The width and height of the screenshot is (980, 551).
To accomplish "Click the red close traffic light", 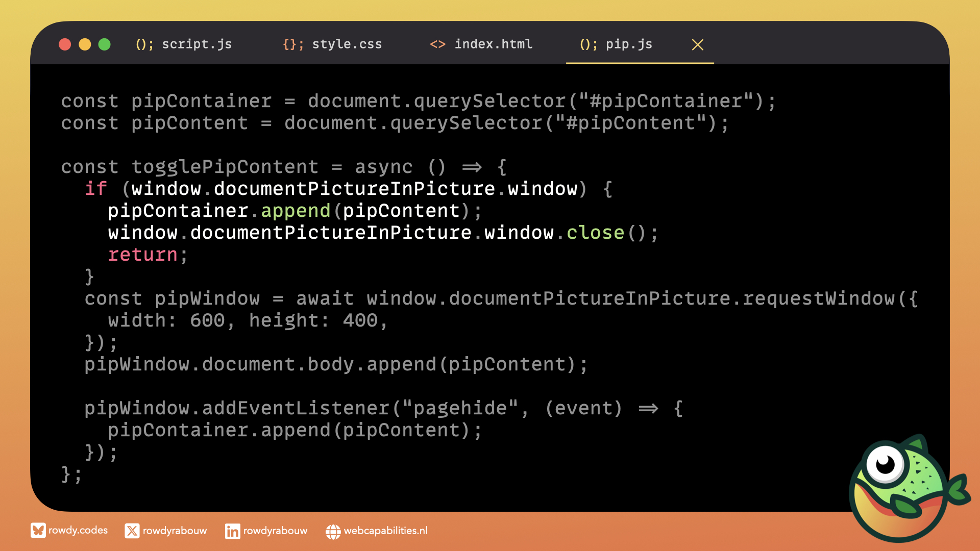I will pos(65,45).
